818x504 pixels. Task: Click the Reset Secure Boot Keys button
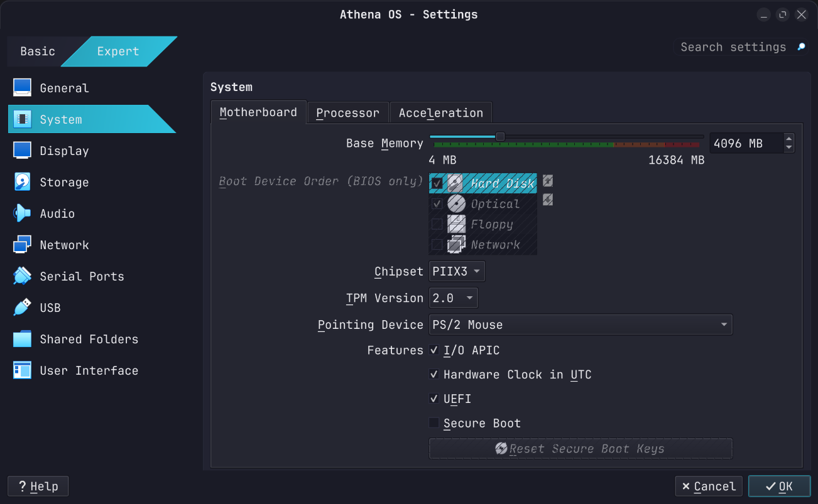pyautogui.click(x=580, y=448)
